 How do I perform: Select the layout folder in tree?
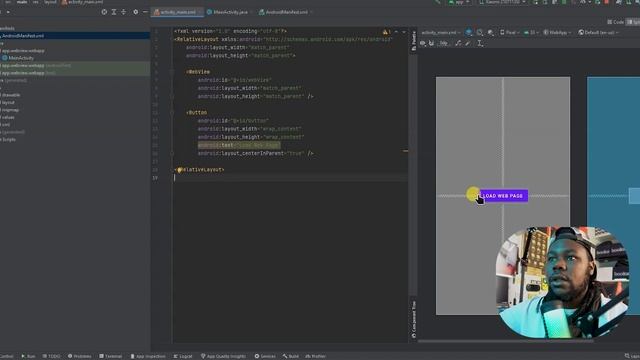tap(8, 102)
